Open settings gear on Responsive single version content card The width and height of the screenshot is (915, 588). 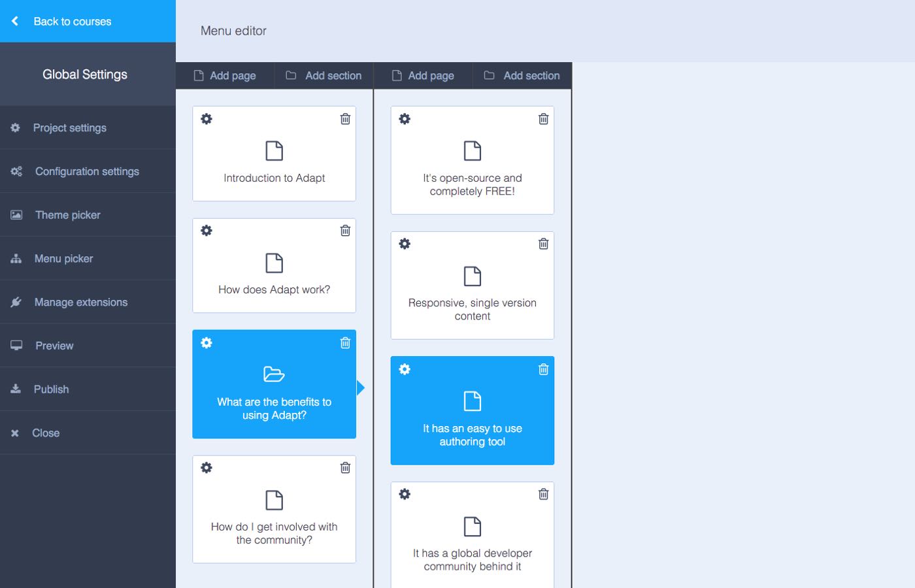(405, 244)
